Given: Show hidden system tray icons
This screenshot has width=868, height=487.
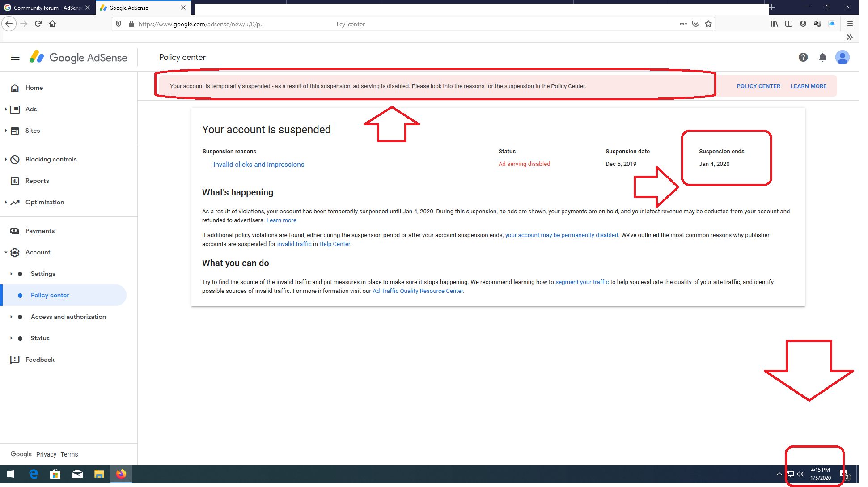Looking at the screenshot, I should coord(779,474).
